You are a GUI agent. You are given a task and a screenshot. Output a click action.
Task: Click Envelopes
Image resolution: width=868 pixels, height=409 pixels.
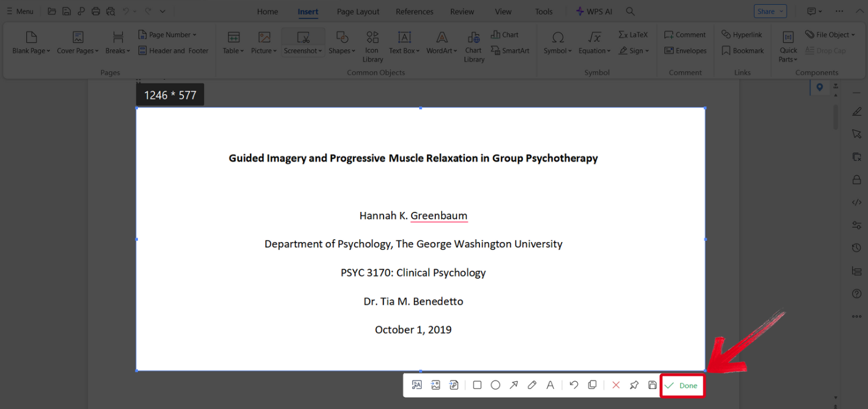[x=686, y=51]
